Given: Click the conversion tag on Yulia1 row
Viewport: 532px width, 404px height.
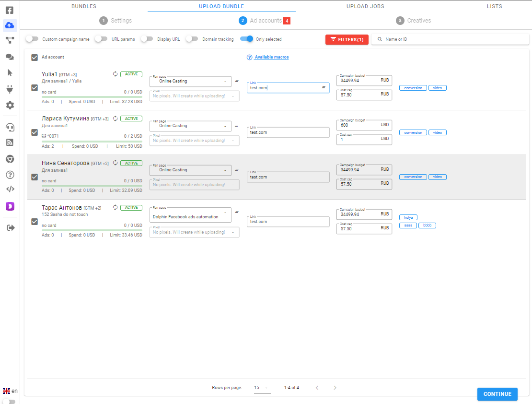Looking at the screenshot, I should 413,88.
